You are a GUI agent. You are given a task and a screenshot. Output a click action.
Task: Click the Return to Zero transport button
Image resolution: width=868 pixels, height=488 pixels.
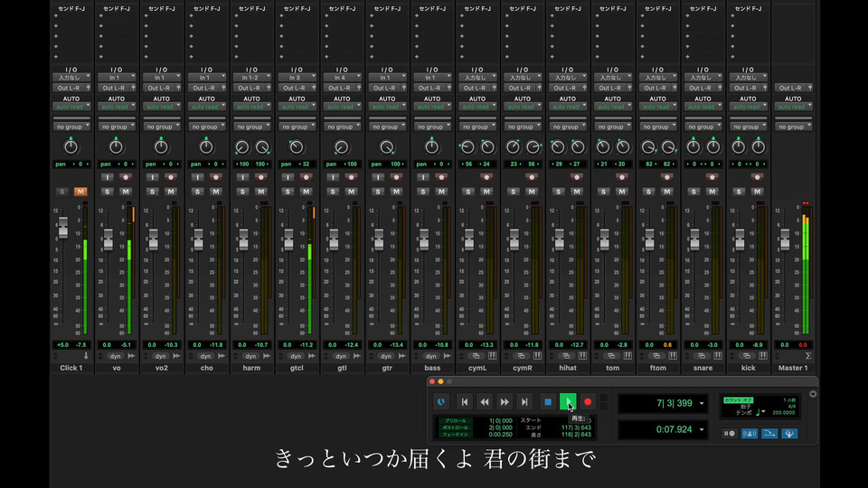point(465,401)
